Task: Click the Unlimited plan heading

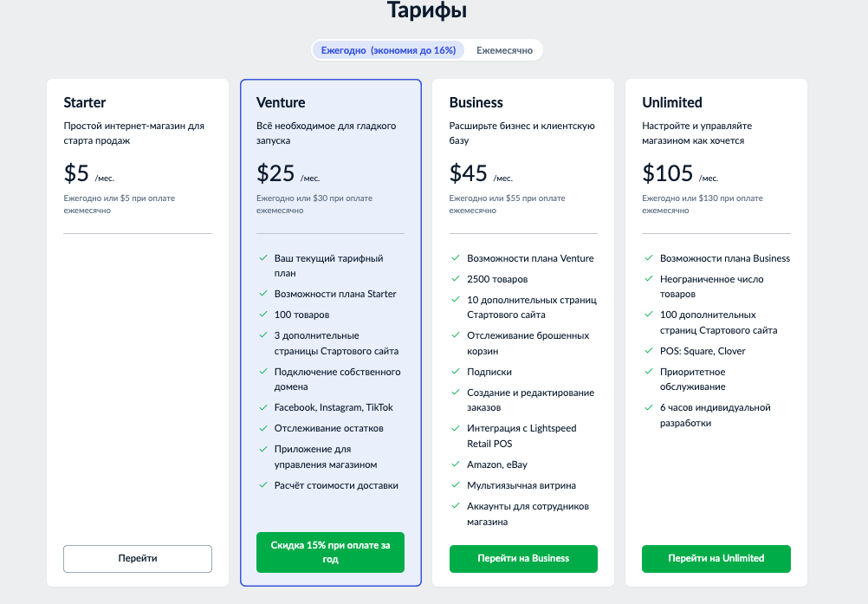Action: coord(672,102)
